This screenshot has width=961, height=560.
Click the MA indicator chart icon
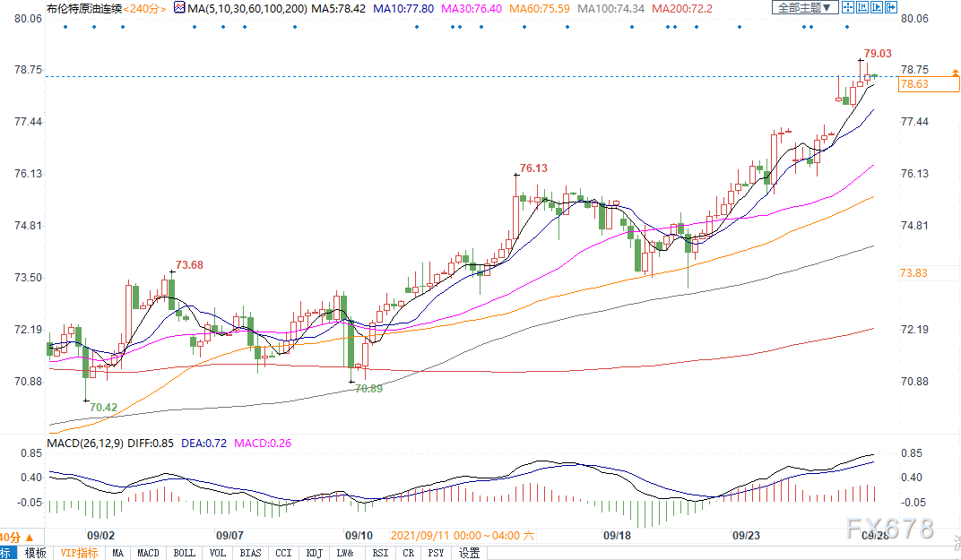(x=179, y=8)
